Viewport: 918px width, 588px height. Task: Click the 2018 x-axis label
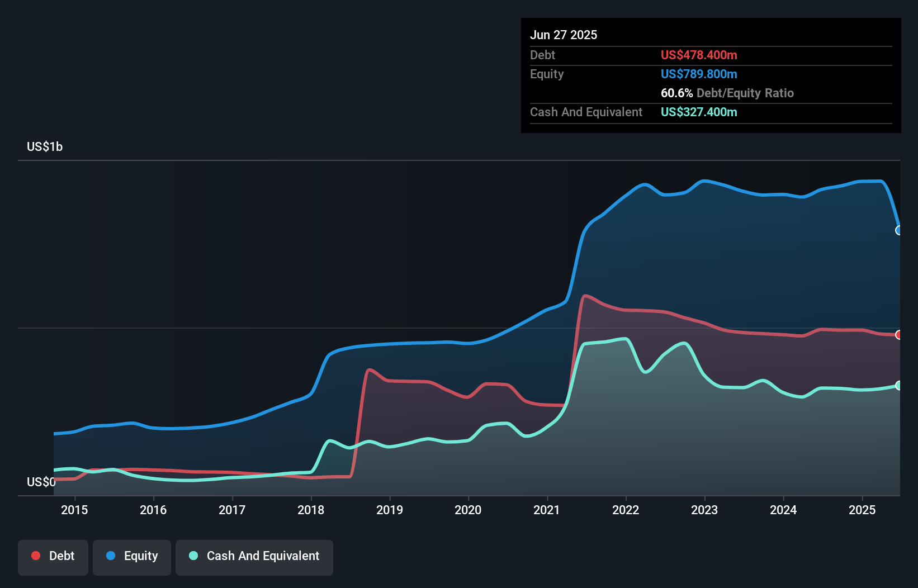point(311,510)
